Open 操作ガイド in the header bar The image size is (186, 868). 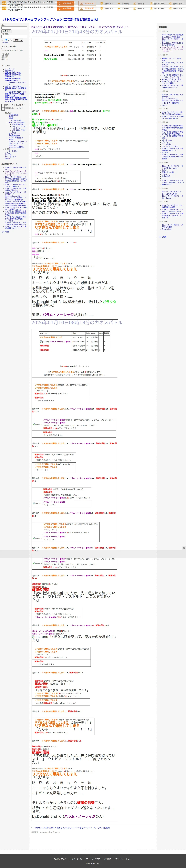click(106, 4)
